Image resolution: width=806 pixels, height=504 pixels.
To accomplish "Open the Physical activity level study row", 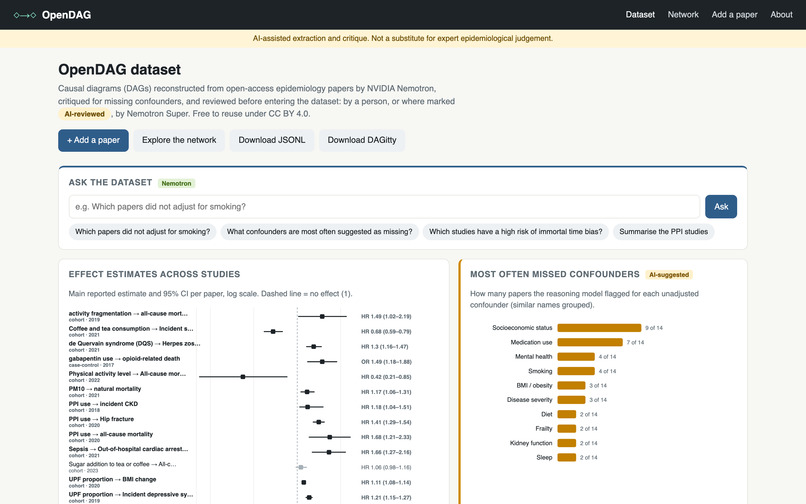I will click(240, 376).
